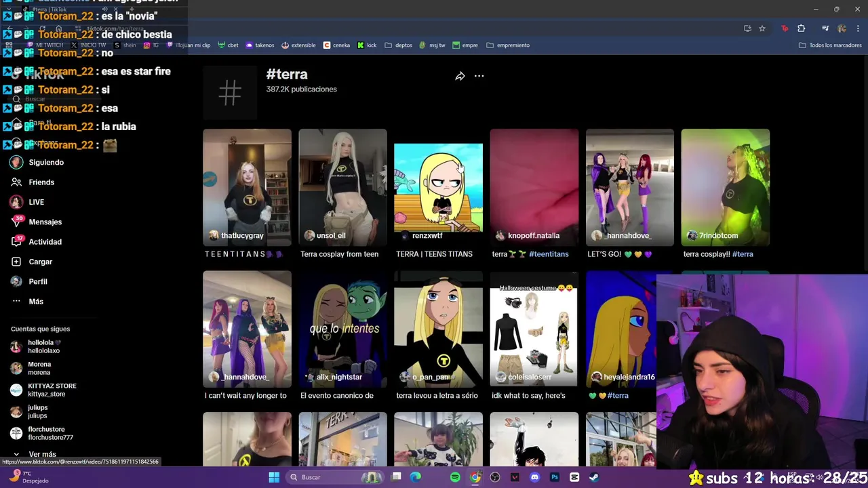868x488 pixels.
Task: Click the #terra hashtag under heyalejandra16's video
Action: coord(618,396)
